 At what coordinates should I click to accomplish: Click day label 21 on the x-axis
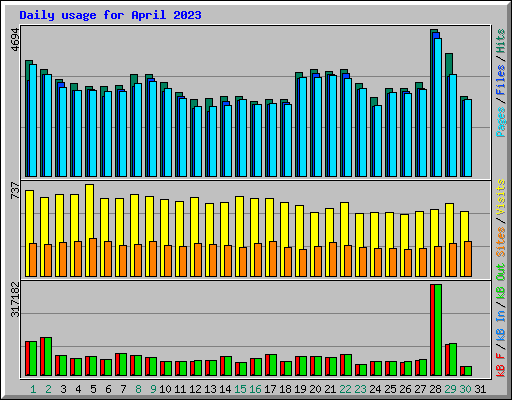coord(330,389)
